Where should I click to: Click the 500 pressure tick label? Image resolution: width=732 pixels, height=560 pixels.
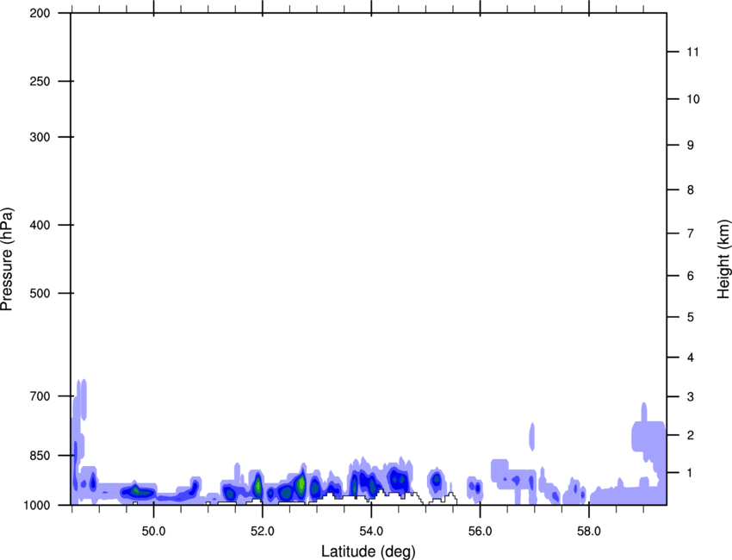coord(40,293)
